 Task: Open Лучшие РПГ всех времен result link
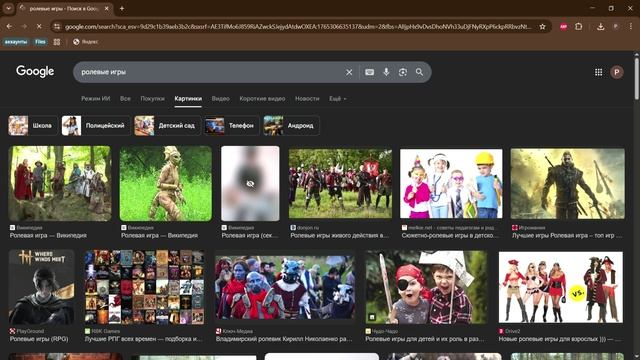click(143, 339)
